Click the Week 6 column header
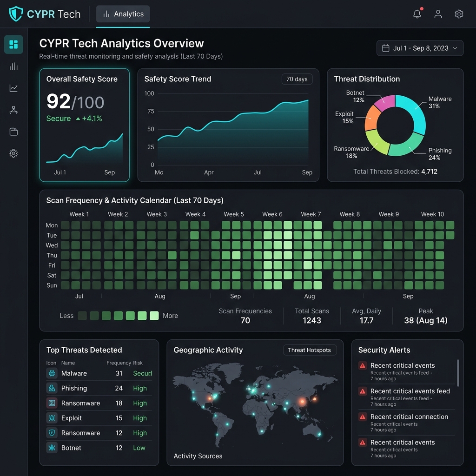 pos(272,214)
